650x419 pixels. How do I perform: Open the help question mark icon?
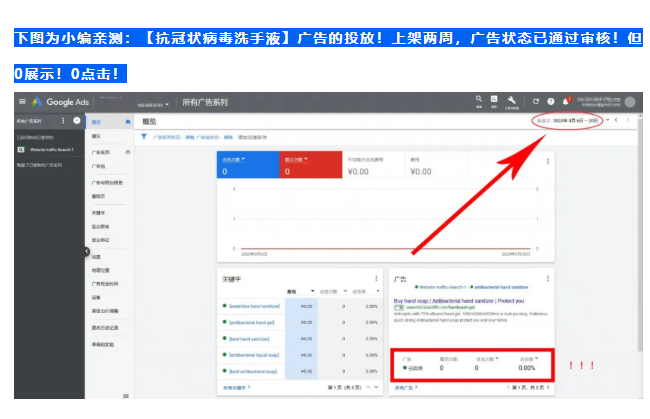coord(551,102)
